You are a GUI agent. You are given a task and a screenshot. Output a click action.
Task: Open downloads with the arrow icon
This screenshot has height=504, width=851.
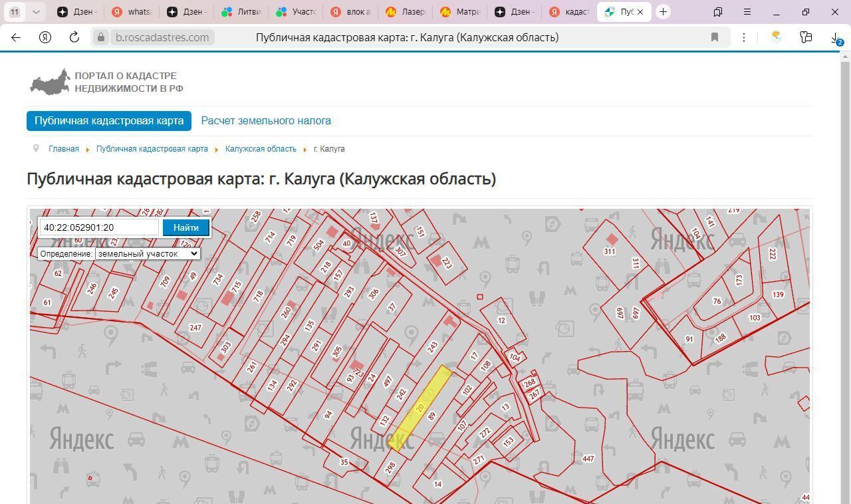click(x=836, y=39)
